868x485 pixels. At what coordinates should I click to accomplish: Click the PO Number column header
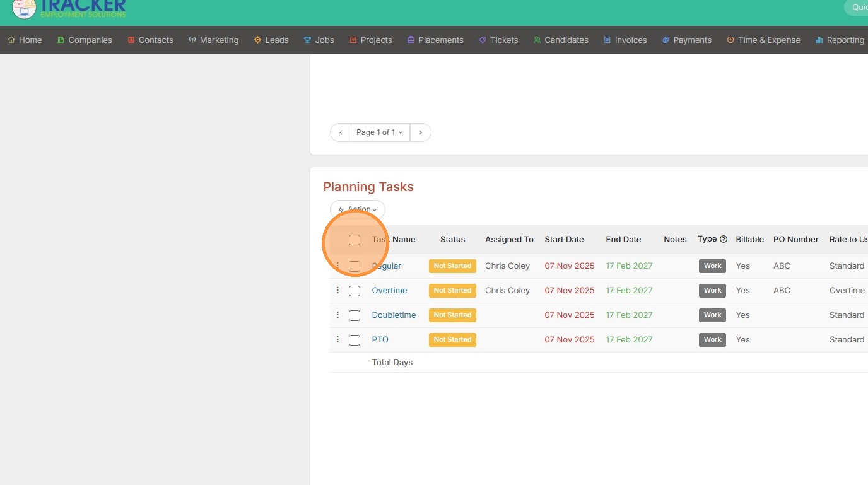[x=796, y=239]
